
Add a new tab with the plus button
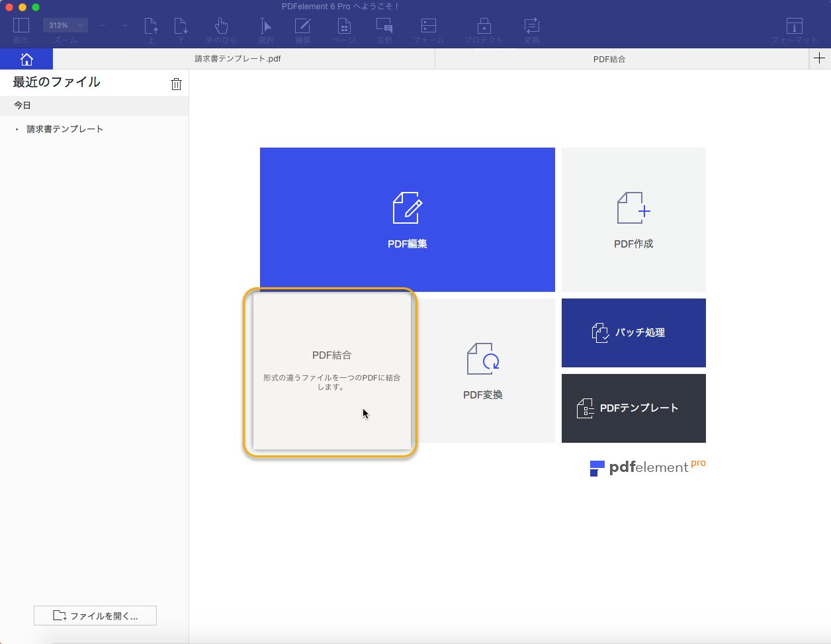[819, 58]
